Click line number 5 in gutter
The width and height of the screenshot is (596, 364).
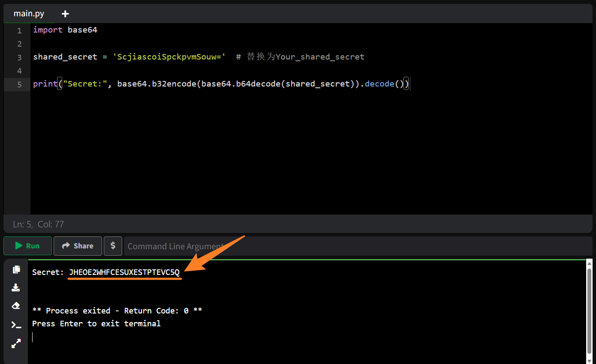(19, 84)
